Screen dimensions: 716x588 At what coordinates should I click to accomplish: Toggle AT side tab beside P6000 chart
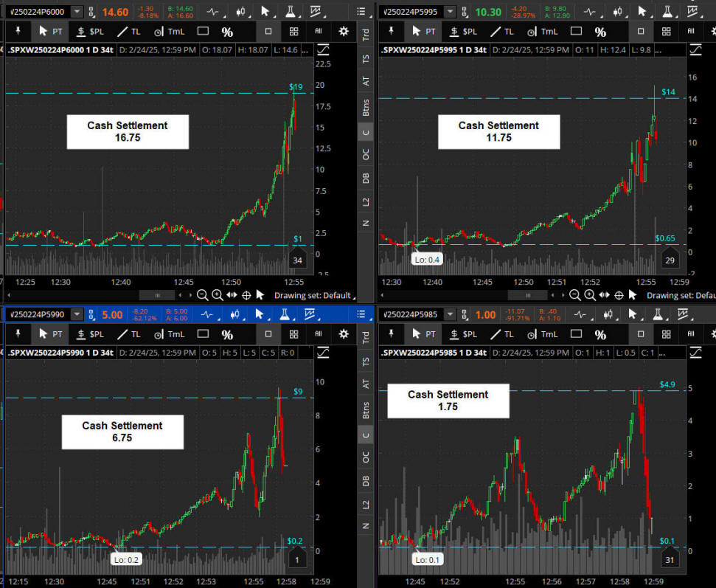365,81
